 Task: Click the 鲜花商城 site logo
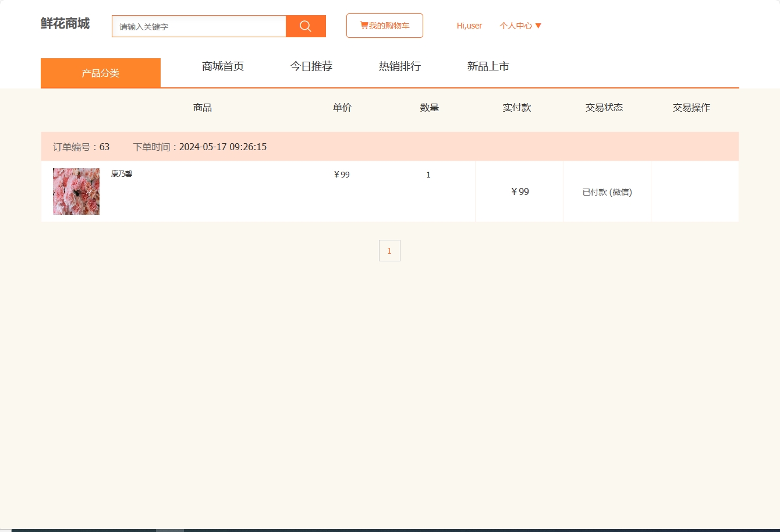(x=64, y=24)
